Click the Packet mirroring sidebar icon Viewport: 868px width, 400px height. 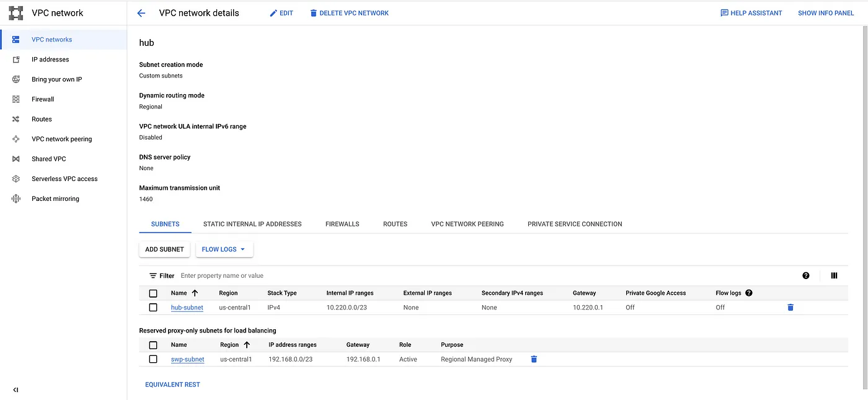(x=16, y=198)
